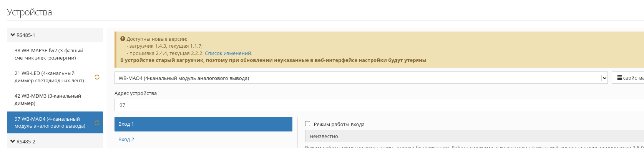Viewport: 644px width, 148px height.
Task: Click the загрузчик 1.4.3 version line
Action: (164, 46)
